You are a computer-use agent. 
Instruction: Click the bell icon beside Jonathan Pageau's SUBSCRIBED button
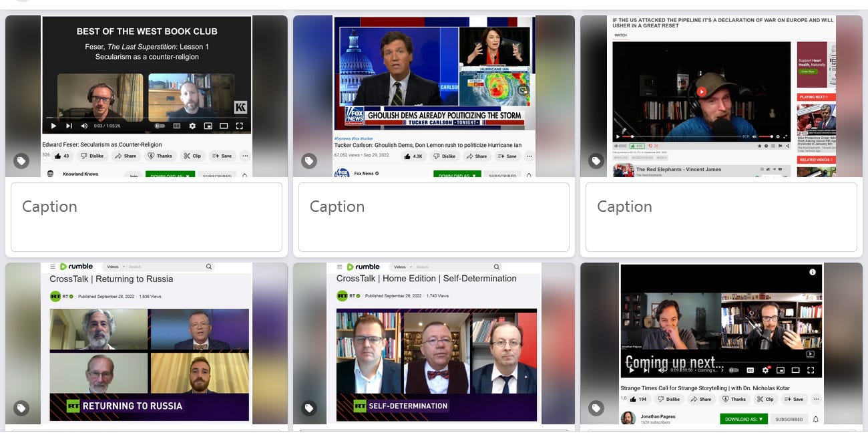click(816, 419)
